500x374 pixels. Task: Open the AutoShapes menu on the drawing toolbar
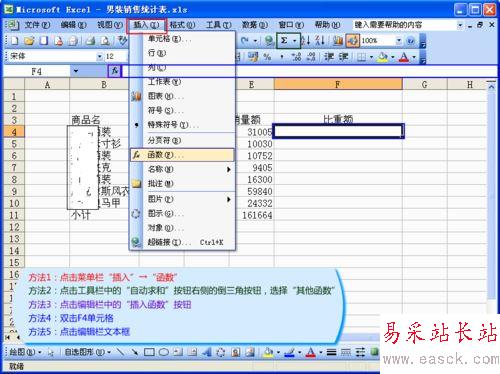pyautogui.click(x=88, y=352)
